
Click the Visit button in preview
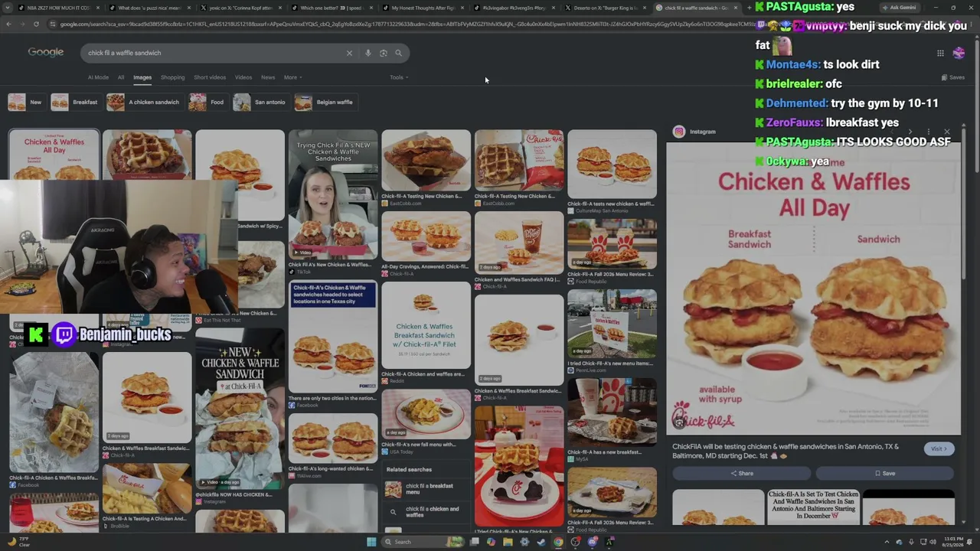(x=939, y=449)
